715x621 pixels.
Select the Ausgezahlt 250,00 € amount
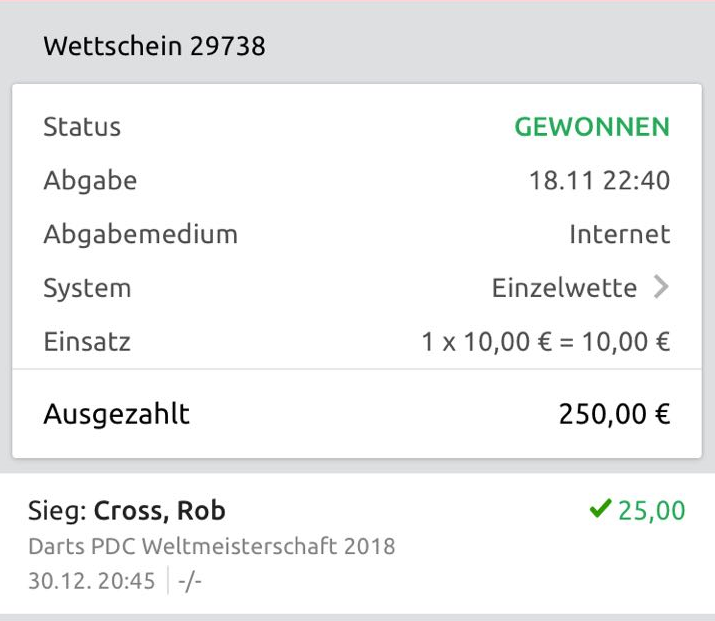tap(614, 414)
